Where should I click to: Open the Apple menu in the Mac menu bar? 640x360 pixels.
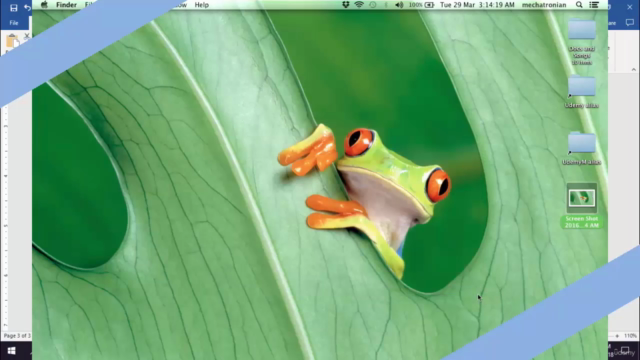coord(44,5)
